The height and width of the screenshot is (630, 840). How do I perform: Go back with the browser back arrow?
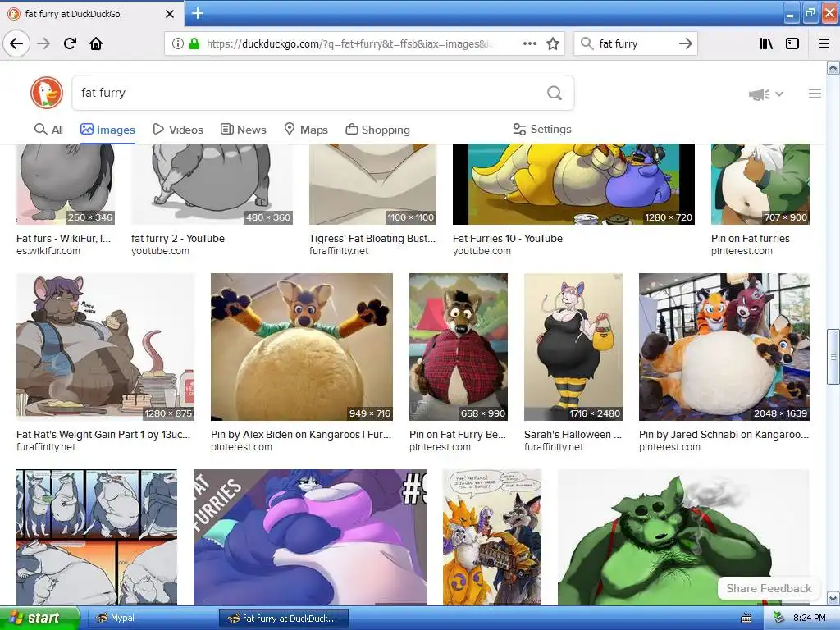pyautogui.click(x=16, y=43)
